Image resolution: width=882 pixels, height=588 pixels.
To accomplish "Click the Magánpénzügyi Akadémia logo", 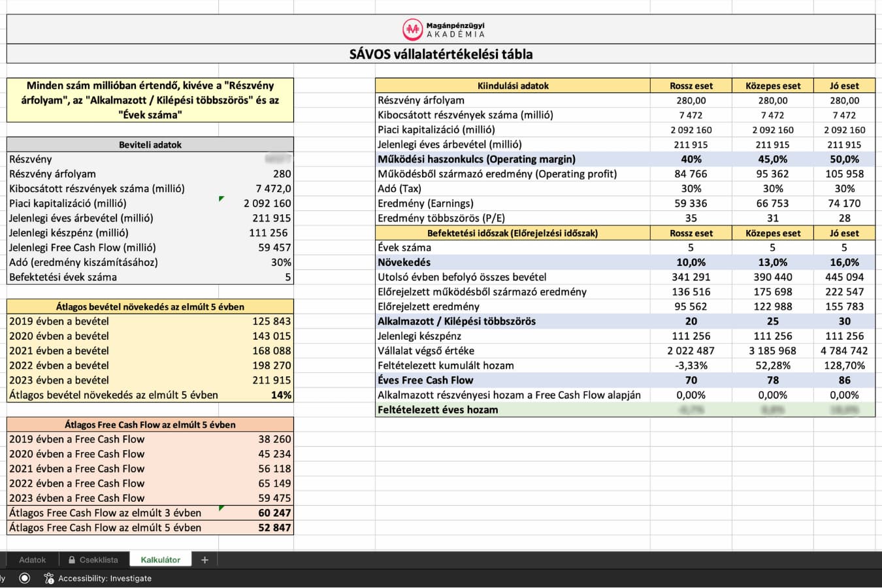I will (412, 29).
